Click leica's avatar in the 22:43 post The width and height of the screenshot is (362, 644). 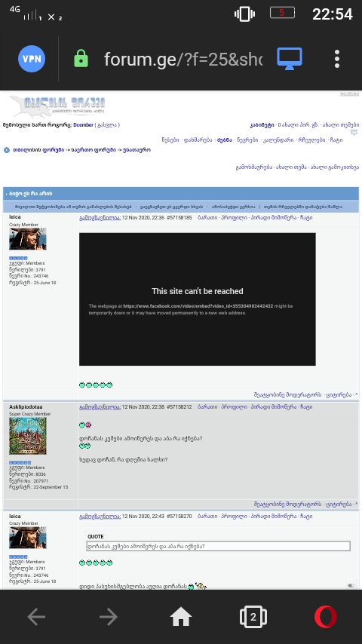click(28, 538)
